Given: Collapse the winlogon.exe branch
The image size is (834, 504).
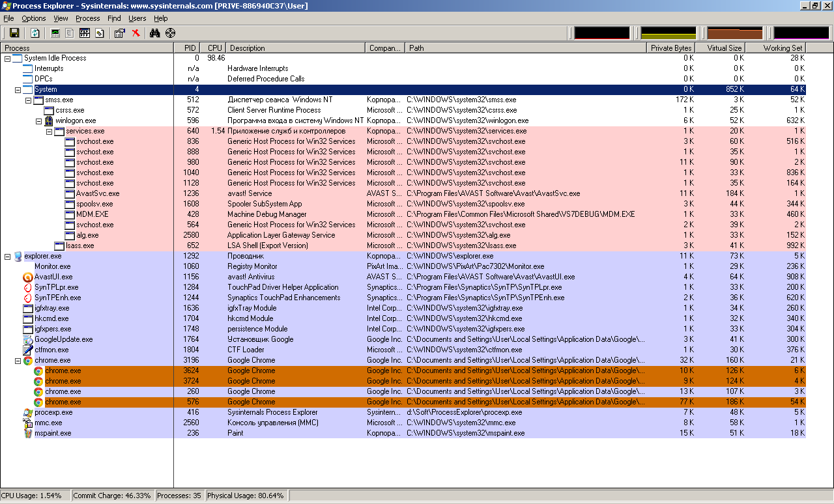Looking at the screenshot, I should 39,121.
